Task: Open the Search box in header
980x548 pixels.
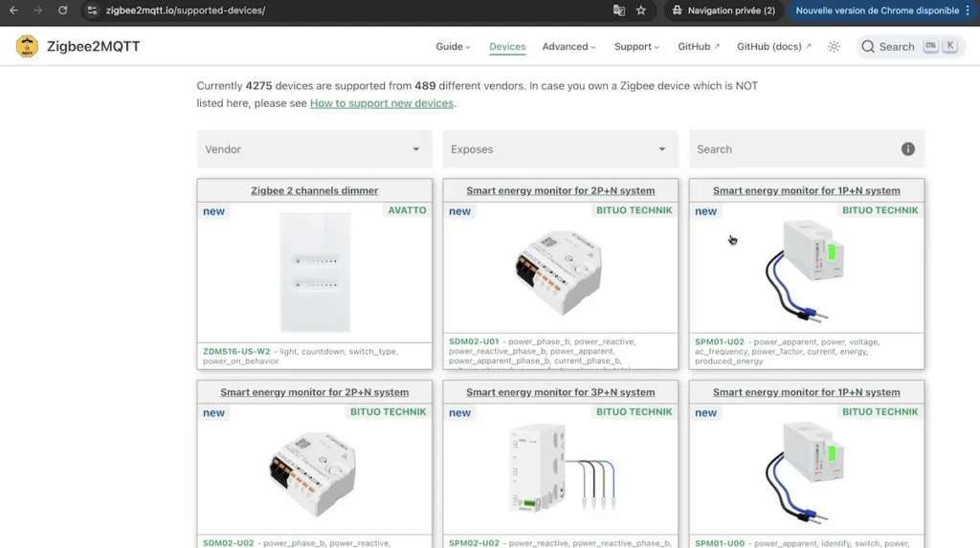Action: point(910,46)
